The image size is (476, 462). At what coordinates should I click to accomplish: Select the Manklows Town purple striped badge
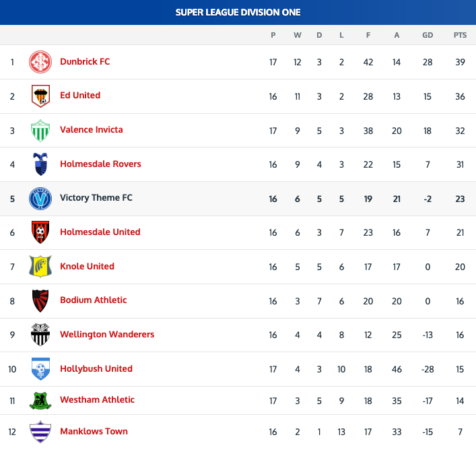coord(40,432)
